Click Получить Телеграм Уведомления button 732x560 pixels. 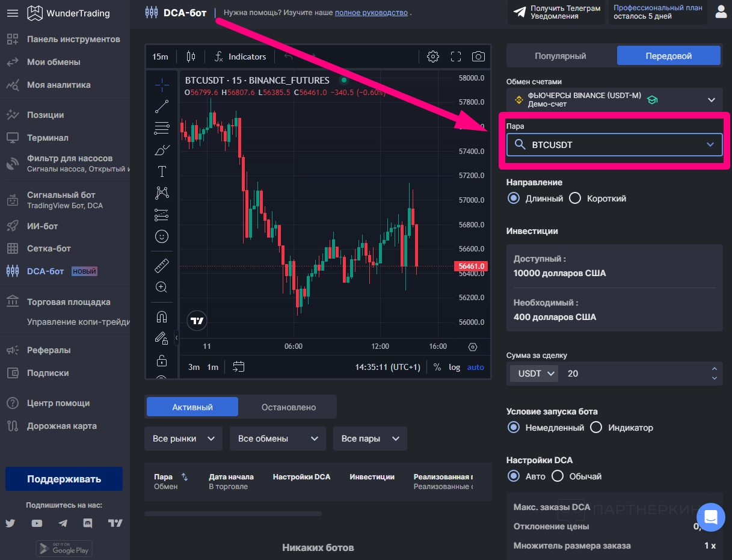coord(556,12)
